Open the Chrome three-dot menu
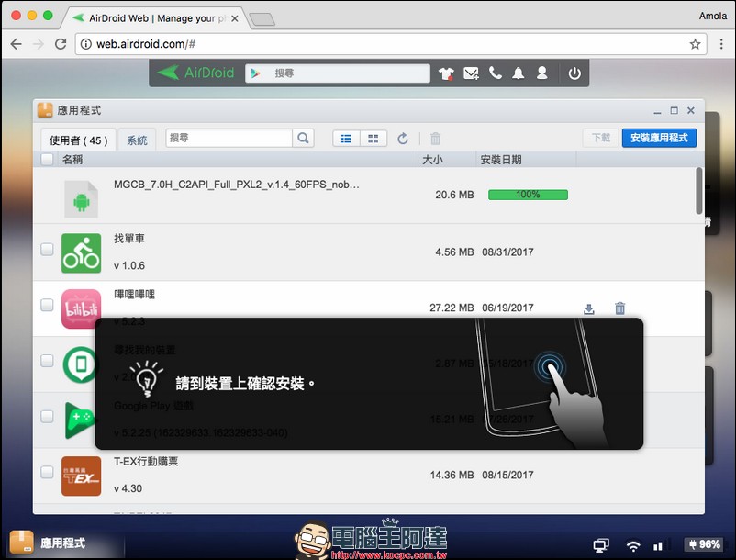The image size is (736, 560). (721, 44)
